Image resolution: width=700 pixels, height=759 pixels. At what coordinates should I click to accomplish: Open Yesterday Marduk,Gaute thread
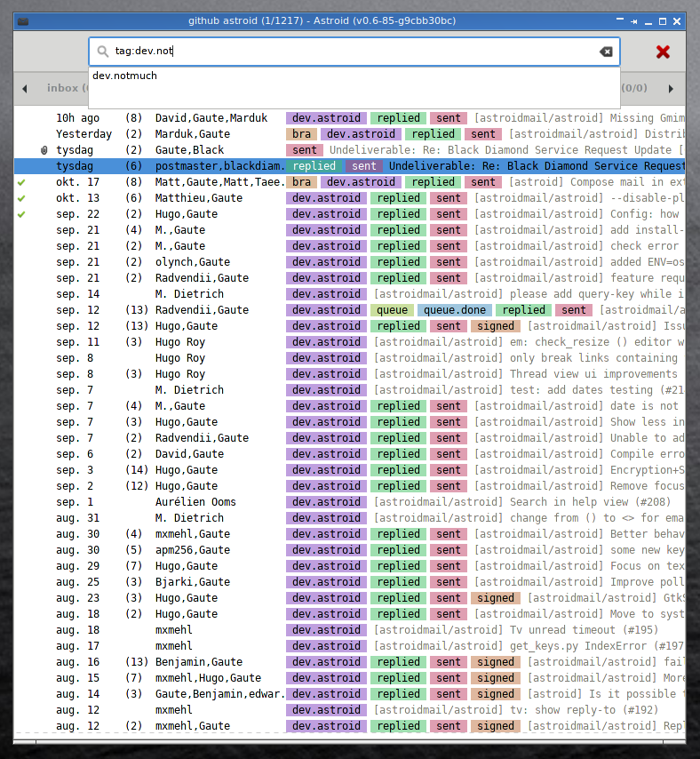[350, 134]
